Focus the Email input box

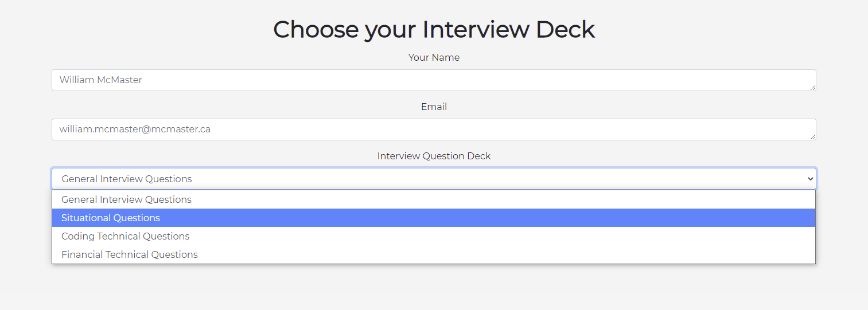point(434,130)
